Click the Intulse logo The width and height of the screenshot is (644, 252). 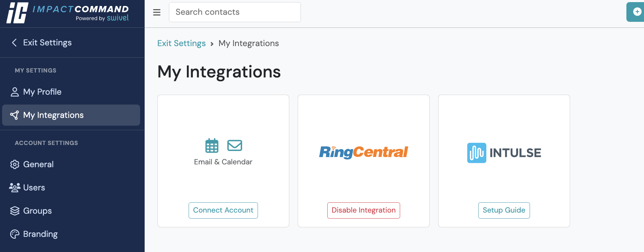[504, 153]
